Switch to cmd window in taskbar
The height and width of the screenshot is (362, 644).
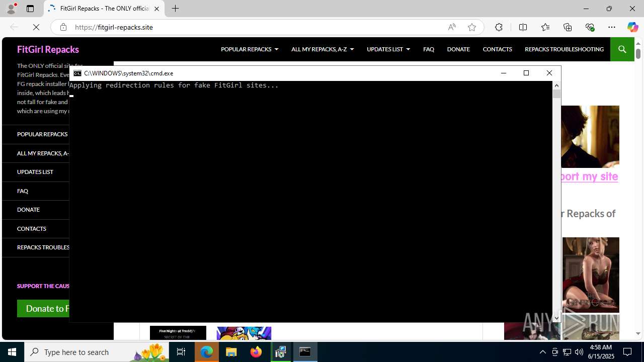pos(305,352)
